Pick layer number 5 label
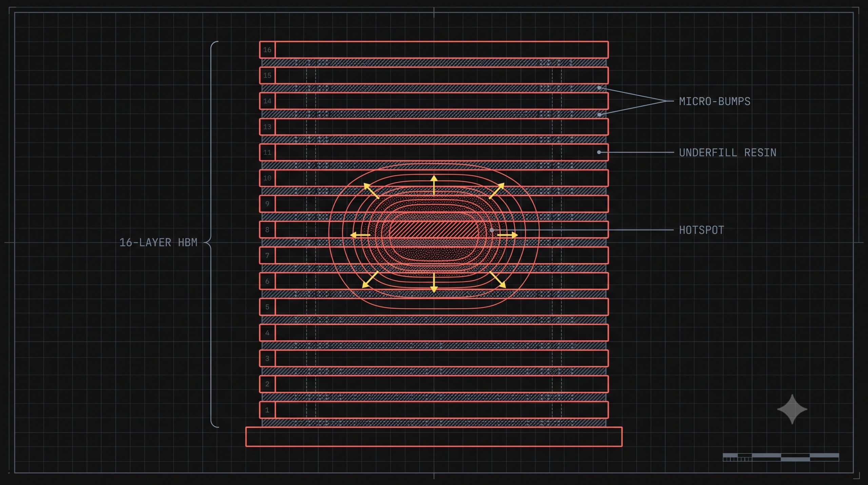This screenshot has height=485, width=868. pyautogui.click(x=267, y=307)
